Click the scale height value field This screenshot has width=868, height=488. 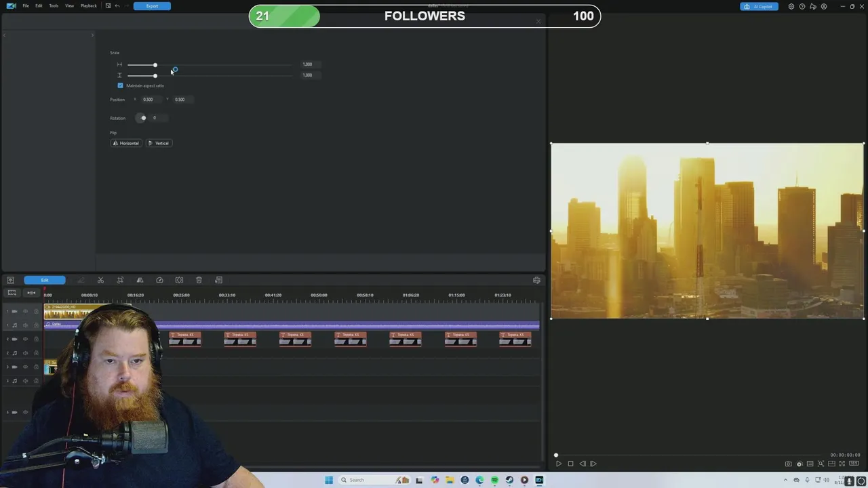pos(311,75)
